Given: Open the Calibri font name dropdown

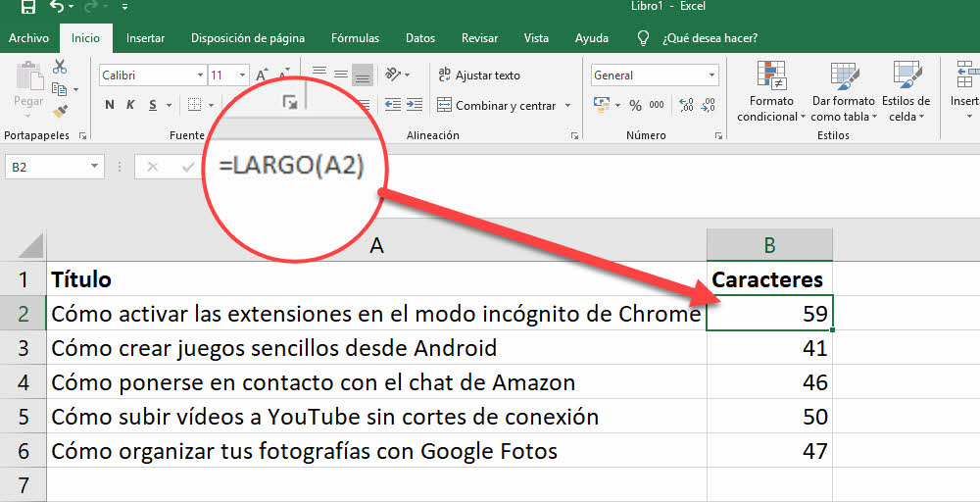Looking at the screenshot, I should tap(200, 75).
